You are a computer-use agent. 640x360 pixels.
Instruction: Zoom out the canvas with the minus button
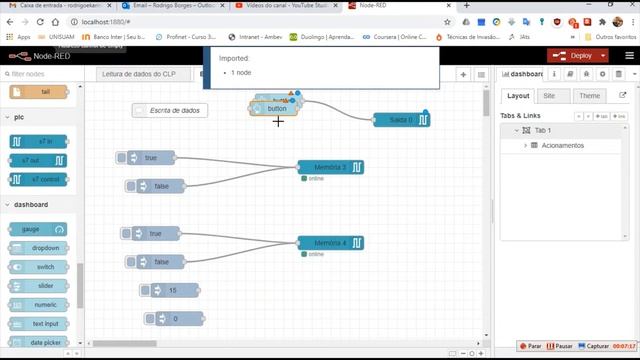(463, 353)
